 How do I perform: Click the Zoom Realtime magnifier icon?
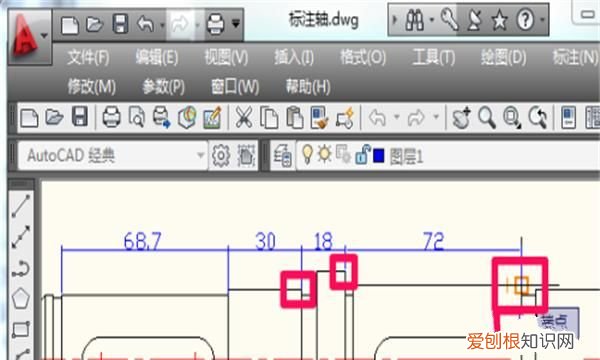[x=487, y=117]
